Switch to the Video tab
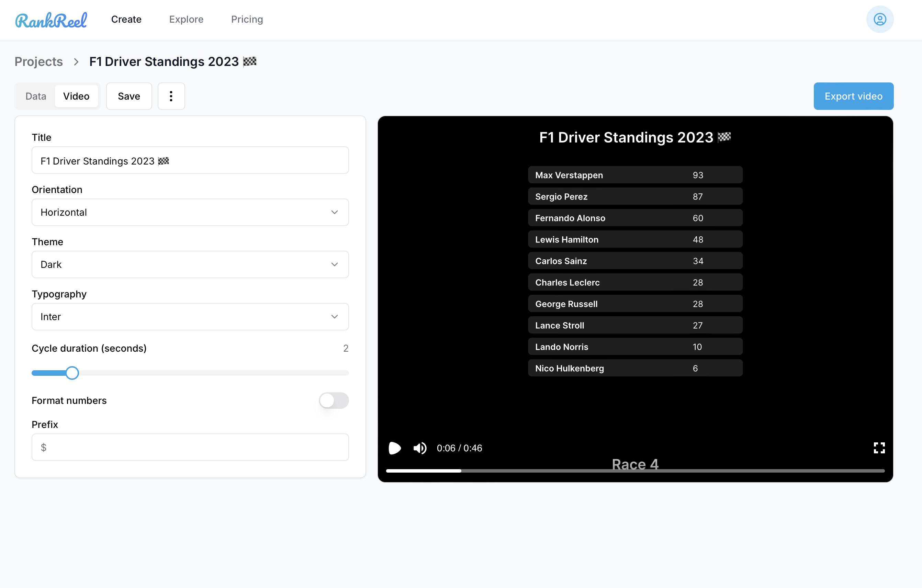The height and width of the screenshot is (588, 922). point(76,96)
